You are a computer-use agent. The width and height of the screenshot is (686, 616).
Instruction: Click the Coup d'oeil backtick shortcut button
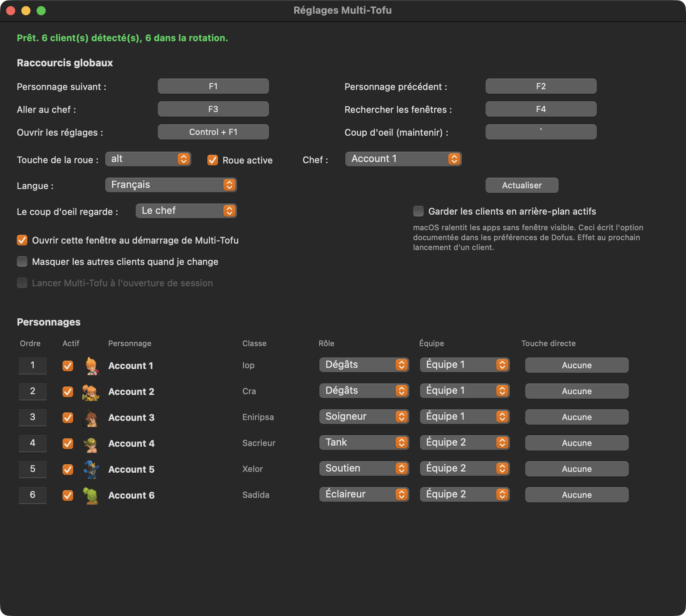point(541,132)
